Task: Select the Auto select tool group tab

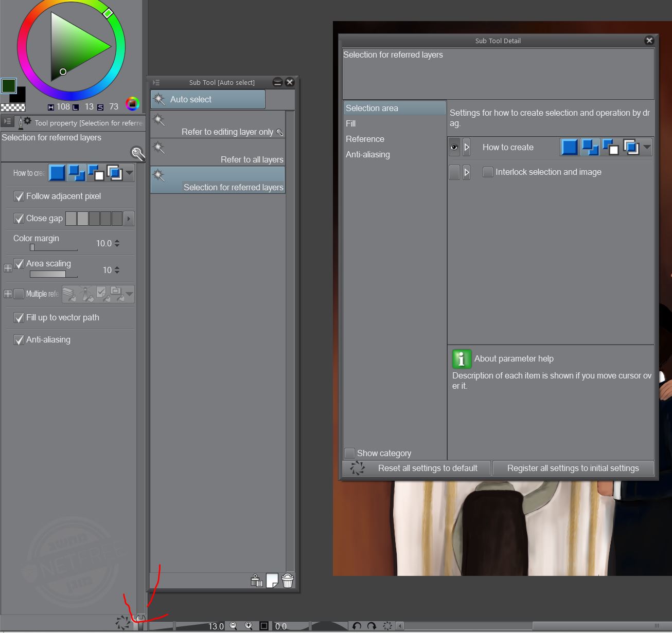Action: [x=208, y=99]
